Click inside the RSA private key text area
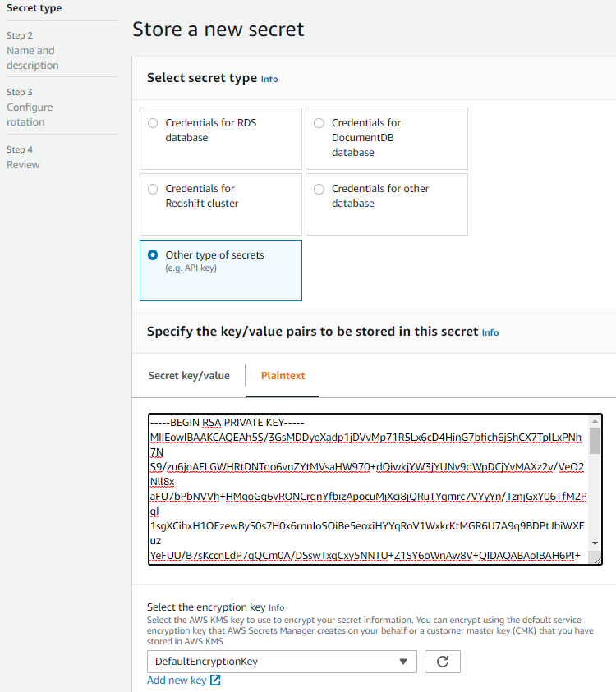 click(369, 489)
